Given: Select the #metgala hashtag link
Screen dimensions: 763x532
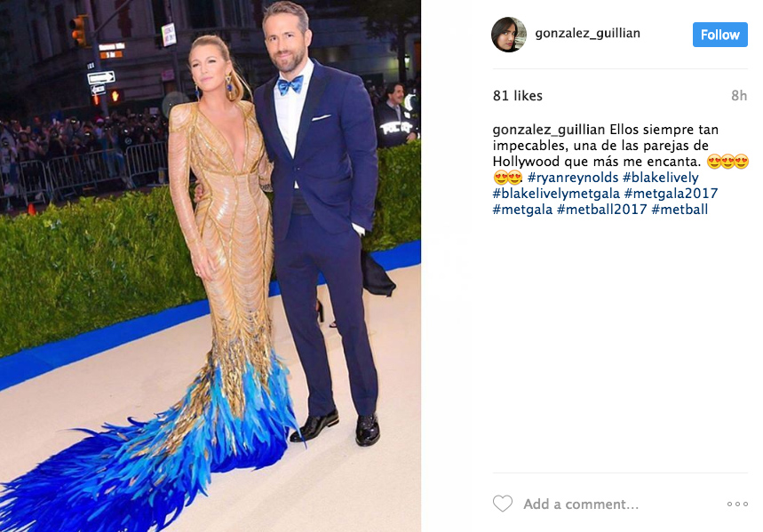Looking at the screenshot, I should 522,210.
